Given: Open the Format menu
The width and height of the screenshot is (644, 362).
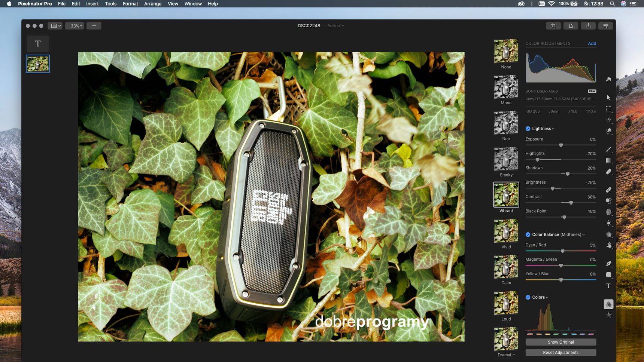Looking at the screenshot, I should click(x=130, y=4).
